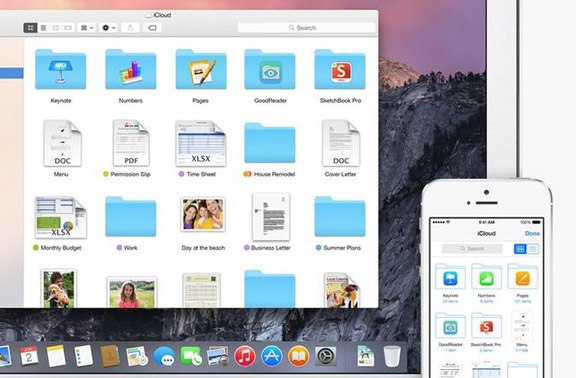The image size is (576, 378).
Task: Open the Summer Plans folder
Action: click(x=340, y=217)
